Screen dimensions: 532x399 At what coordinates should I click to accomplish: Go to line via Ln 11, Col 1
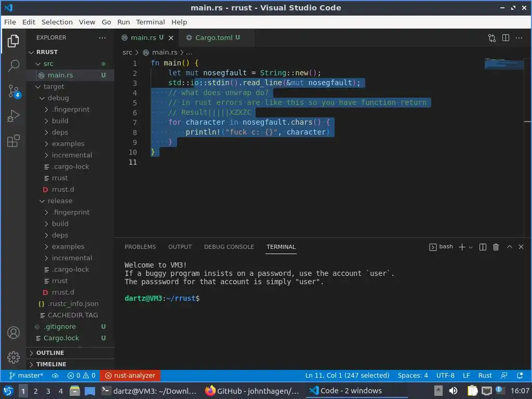click(x=347, y=376)
